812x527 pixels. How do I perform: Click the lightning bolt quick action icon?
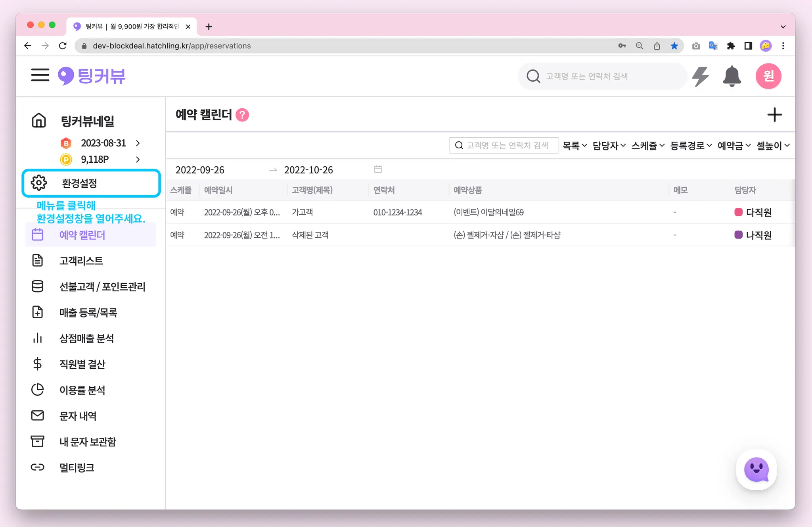(x=700, y=76)
